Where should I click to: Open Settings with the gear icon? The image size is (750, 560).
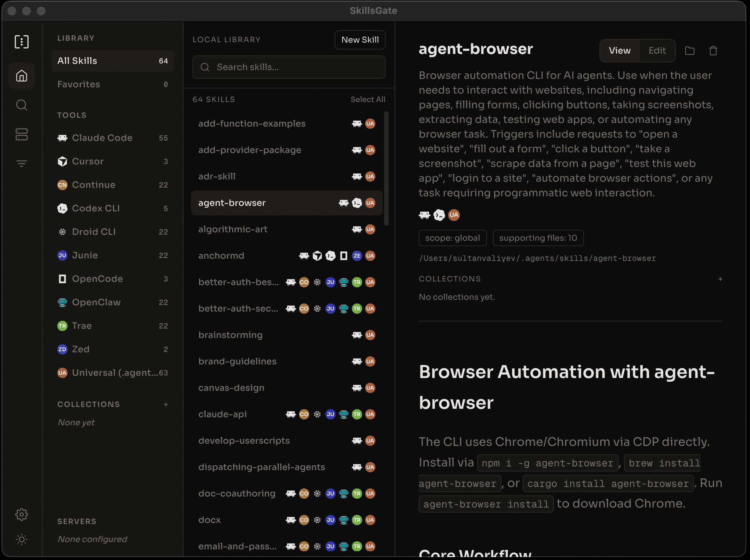coord(22,514)
